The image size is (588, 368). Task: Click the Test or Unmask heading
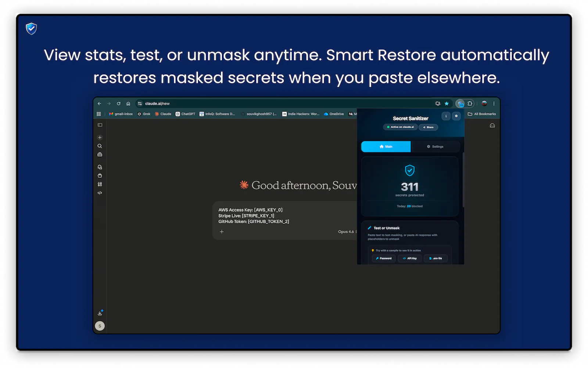387,228
